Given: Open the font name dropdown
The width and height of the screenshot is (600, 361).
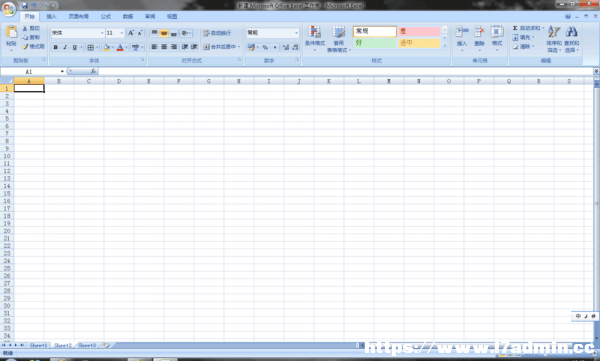Looking at the screenshot, I should click(102, 33).
